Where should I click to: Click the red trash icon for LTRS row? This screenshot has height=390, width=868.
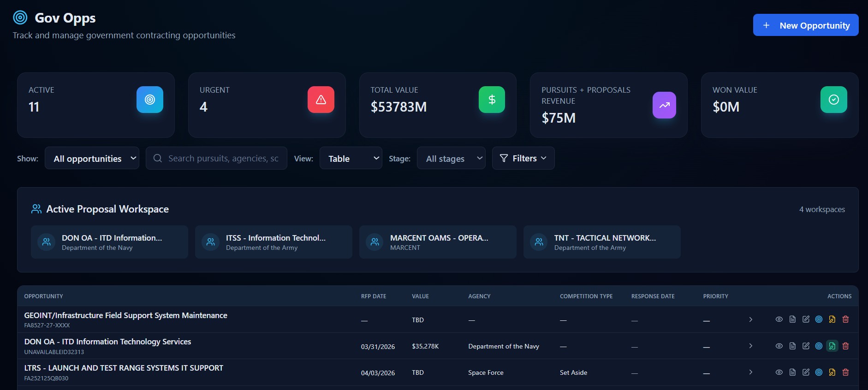pos(845,372)
